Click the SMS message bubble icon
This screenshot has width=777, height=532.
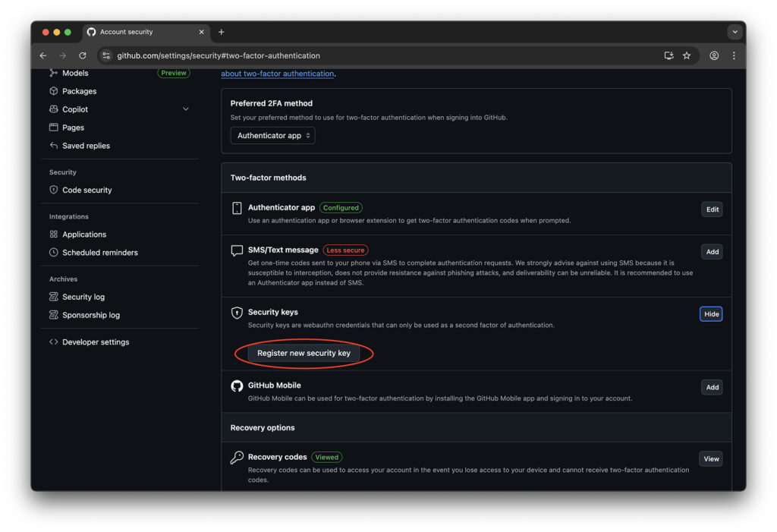(x=237, y=250)
